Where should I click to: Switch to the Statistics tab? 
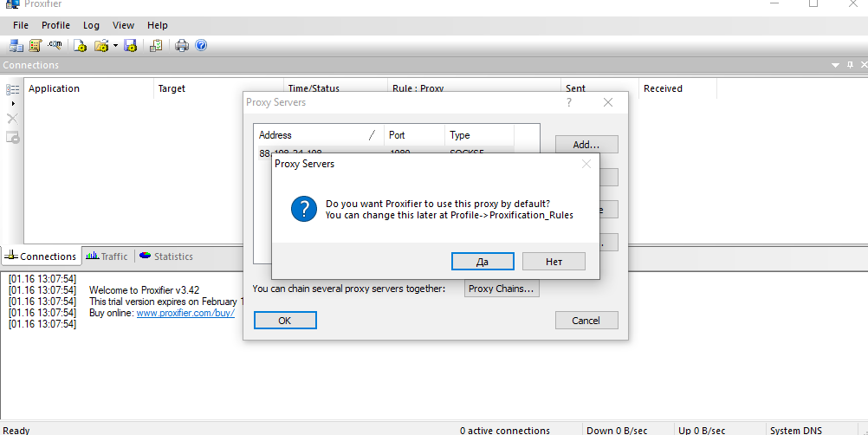(166, 256)
